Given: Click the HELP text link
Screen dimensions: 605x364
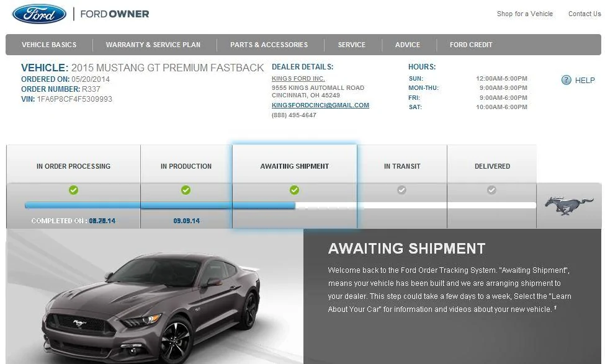Looking at the screenshot, I should click(585, 80).
